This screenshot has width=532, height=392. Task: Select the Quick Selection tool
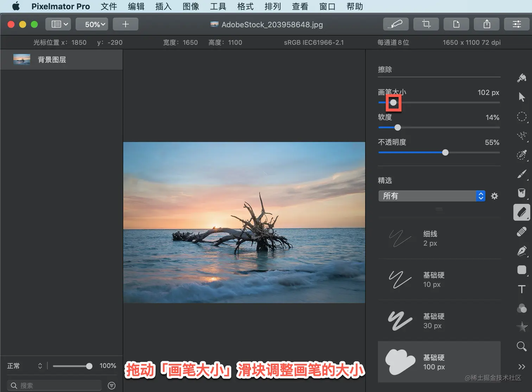click(x=521, y=136)
